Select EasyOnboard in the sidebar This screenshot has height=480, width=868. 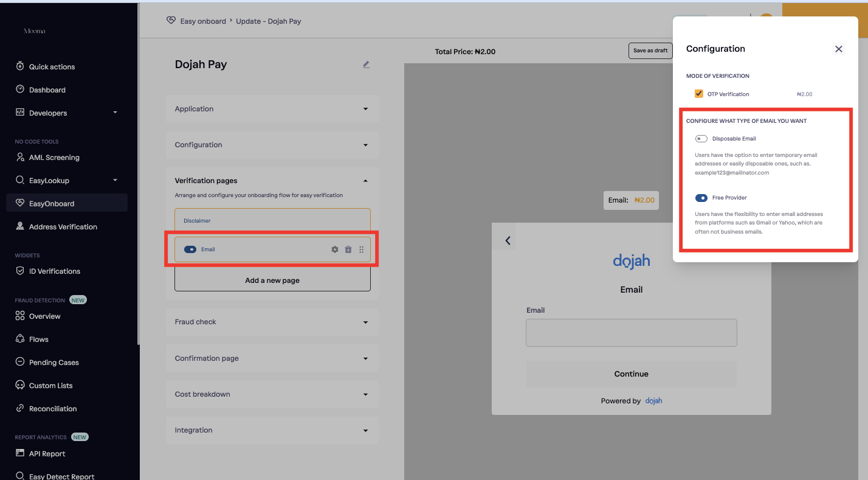click(x=67, y=203)
